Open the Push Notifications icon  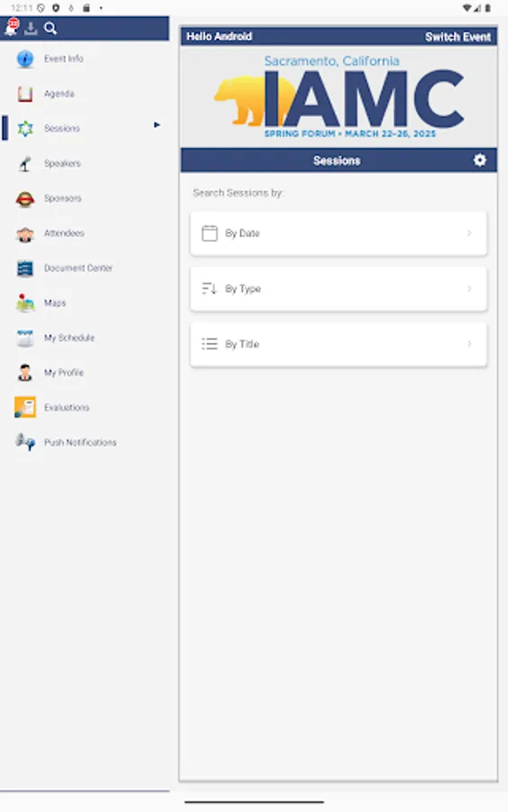[x=25, y=442]
